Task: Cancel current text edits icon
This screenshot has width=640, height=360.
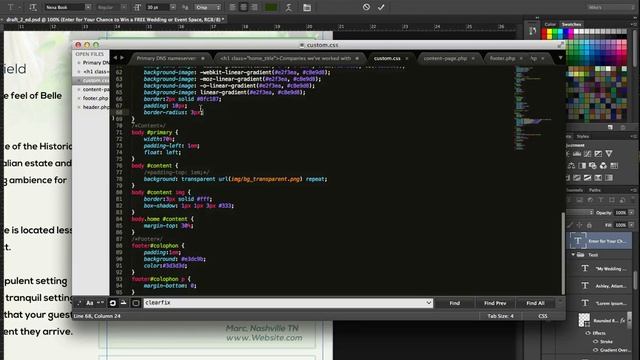Action: tap(366, 7)
